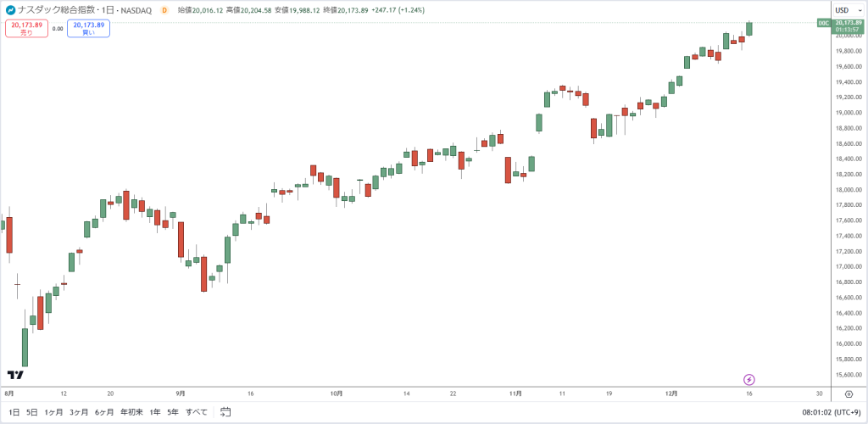The height and width of the screenshot is (424, 868).
Task: Click the purple lightning bolt event marker
Action: click(749, 380)
